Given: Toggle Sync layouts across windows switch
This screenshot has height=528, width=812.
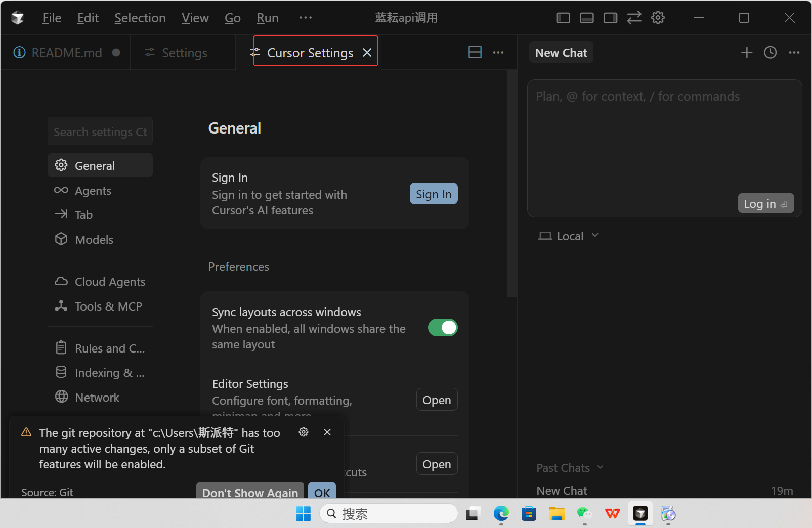Looking at the screenshot, I should (x=443, y=328).
